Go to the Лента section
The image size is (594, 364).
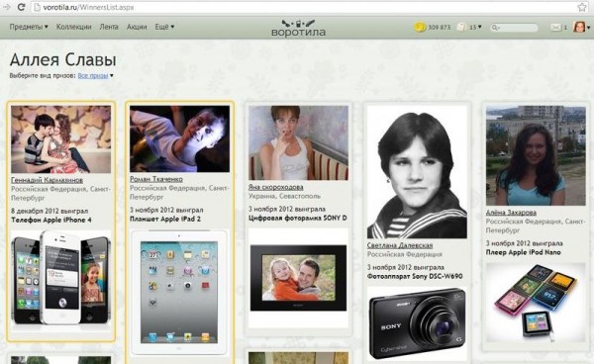[109, 27]
